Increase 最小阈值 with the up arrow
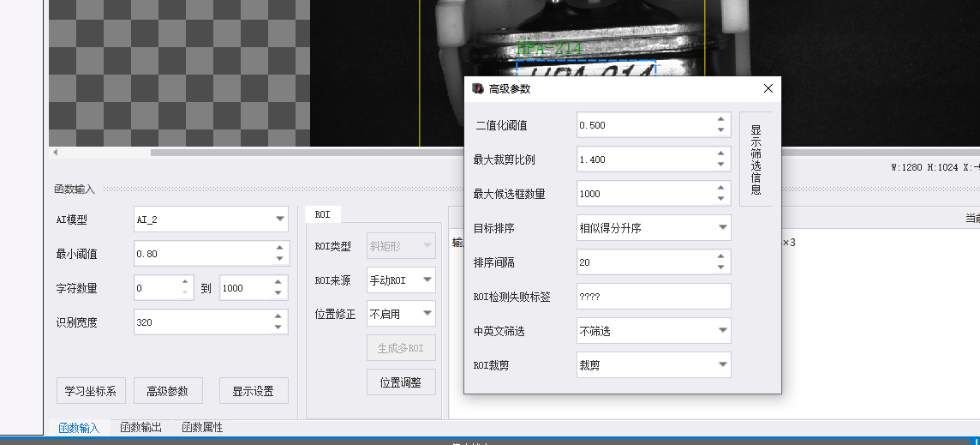The height and width of the screenshot is (445, 980). coord(278,249)
